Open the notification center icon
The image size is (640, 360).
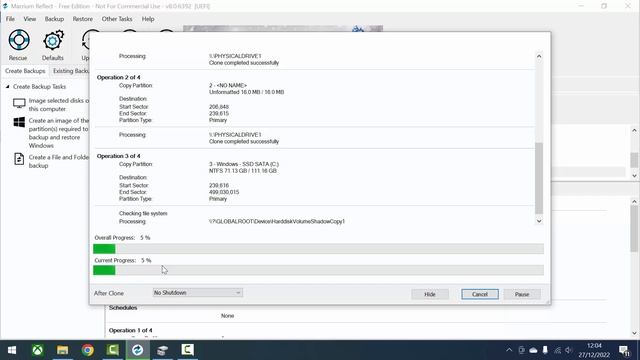pyautogui.click(x=624, y=350)
